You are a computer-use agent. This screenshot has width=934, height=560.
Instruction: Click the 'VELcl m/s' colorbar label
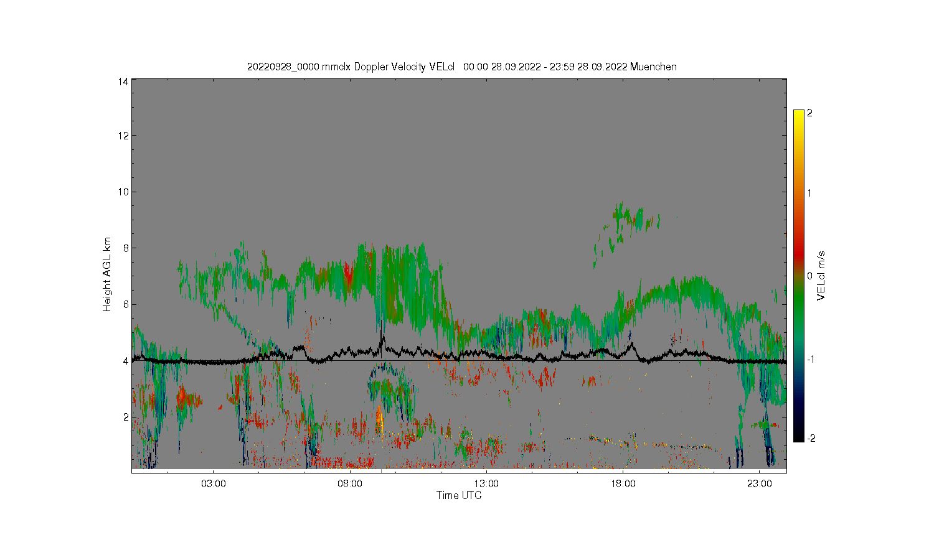pos(821,276)
